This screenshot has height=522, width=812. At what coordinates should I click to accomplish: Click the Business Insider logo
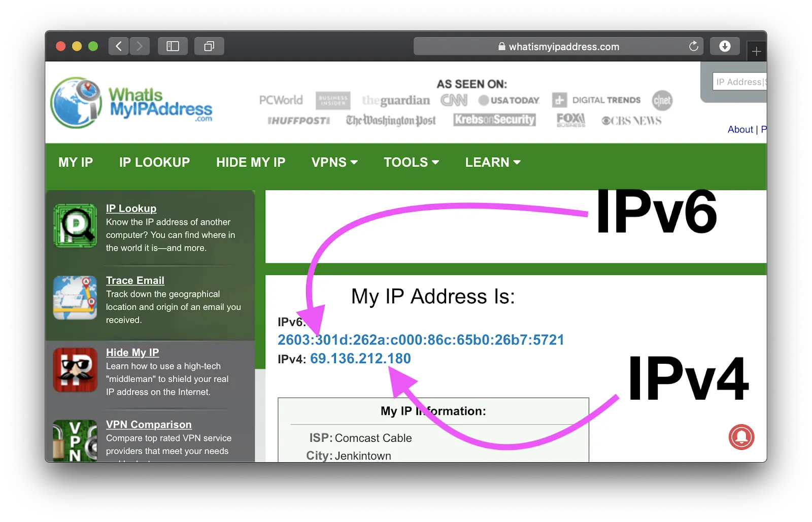pyautogui.click(x=333, y=100)
